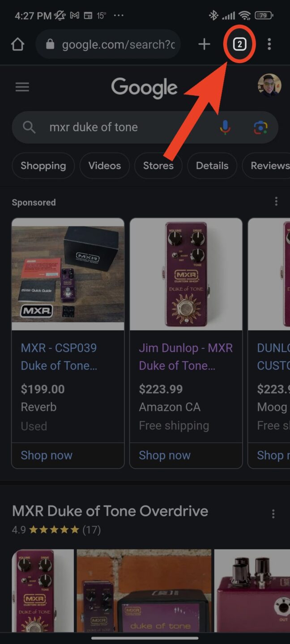Expand MXR Duke of Tone Overdrive options
290x644 pixels.
point(273,514)
